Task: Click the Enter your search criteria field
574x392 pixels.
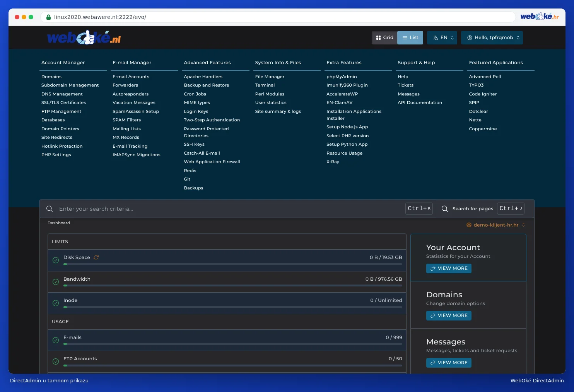Action: [x=230, y=209]
